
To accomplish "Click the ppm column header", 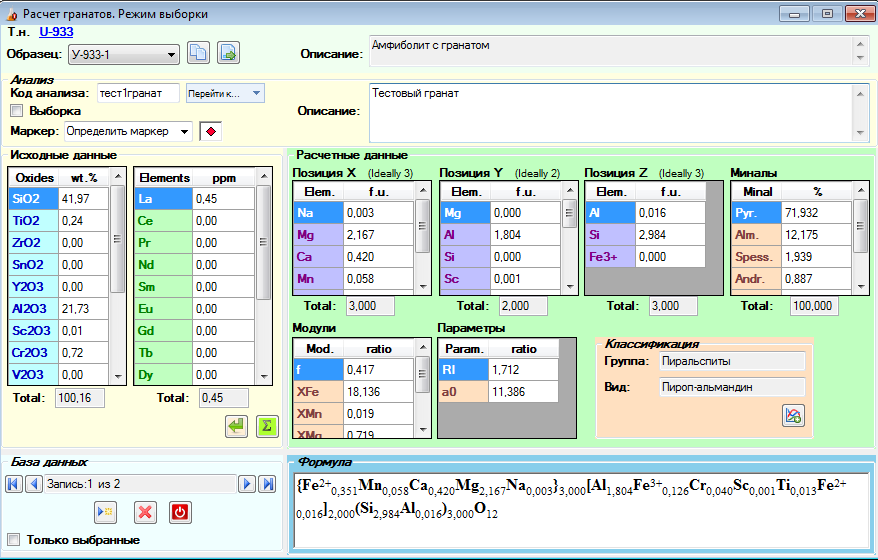I will [x=224, y=178].
